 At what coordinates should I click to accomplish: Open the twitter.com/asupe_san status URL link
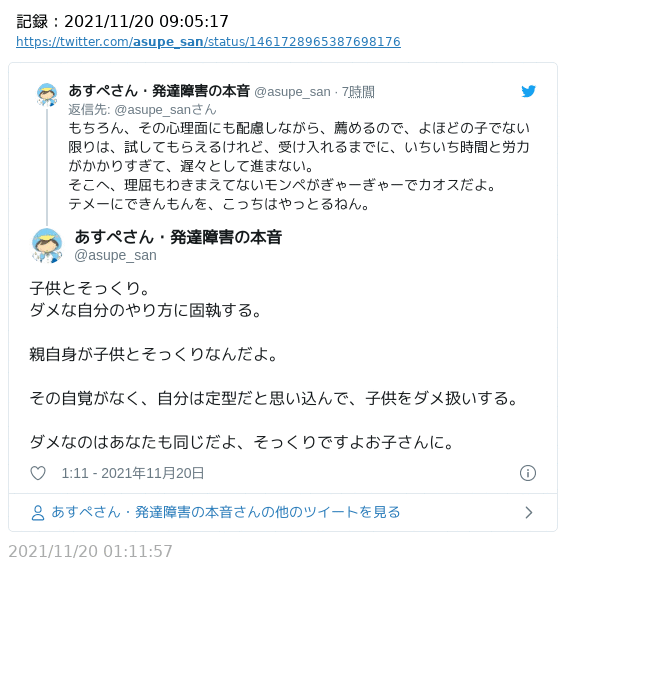pyautogui.click(x=209, y=42)
